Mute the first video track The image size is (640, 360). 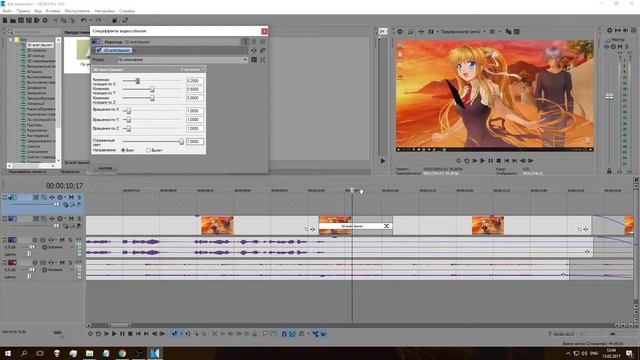coord(71,197)
